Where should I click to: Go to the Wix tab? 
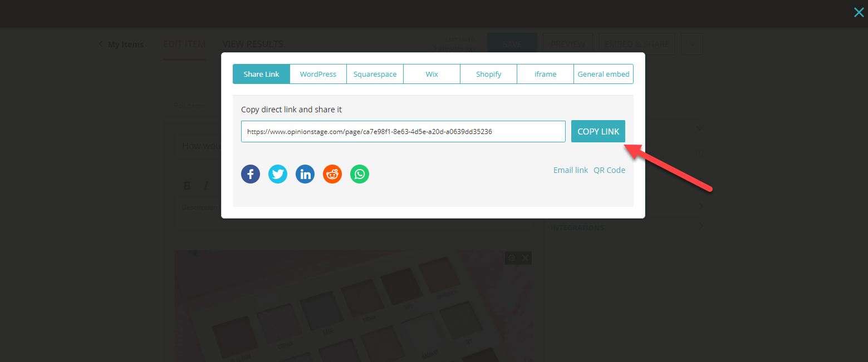(432, 74)
